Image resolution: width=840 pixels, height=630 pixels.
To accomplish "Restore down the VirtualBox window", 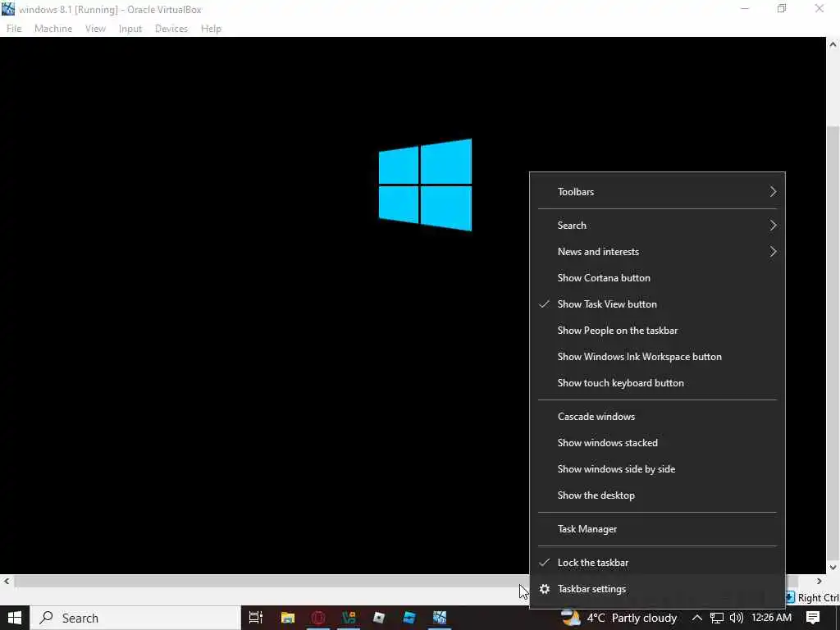I will point(782,8).
